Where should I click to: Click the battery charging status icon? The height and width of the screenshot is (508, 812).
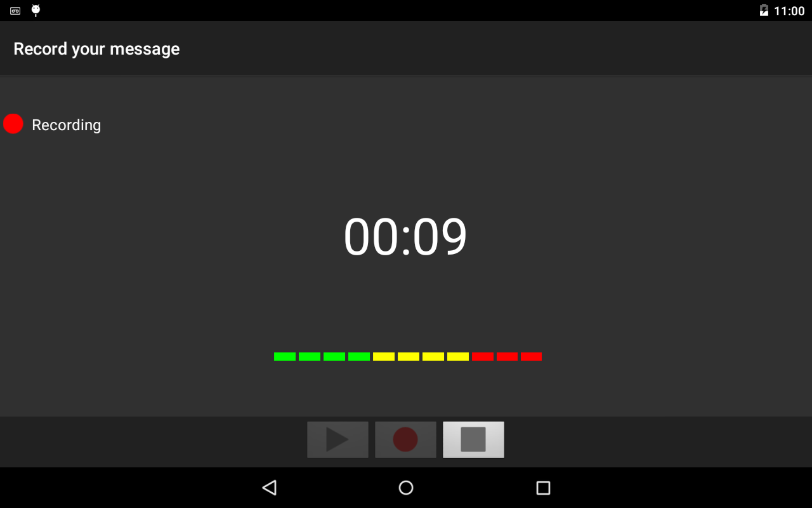click(764, 10)
